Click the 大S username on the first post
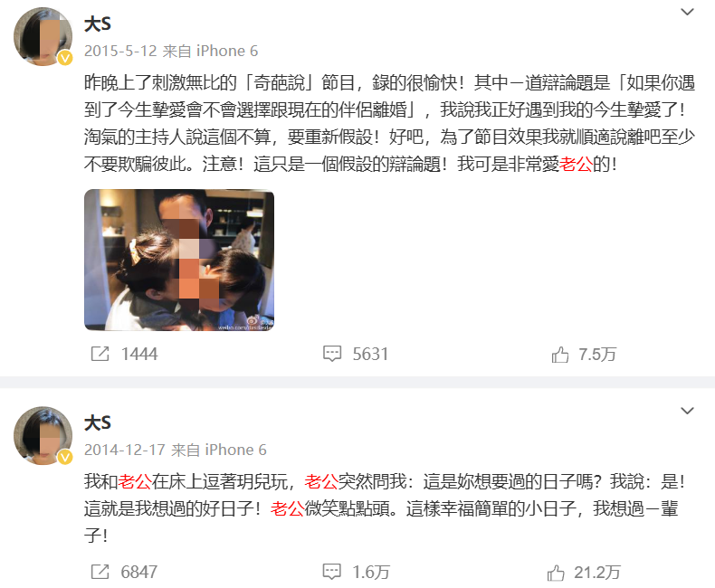This screenshot has width=715, height=588. (x=98, y=24)
